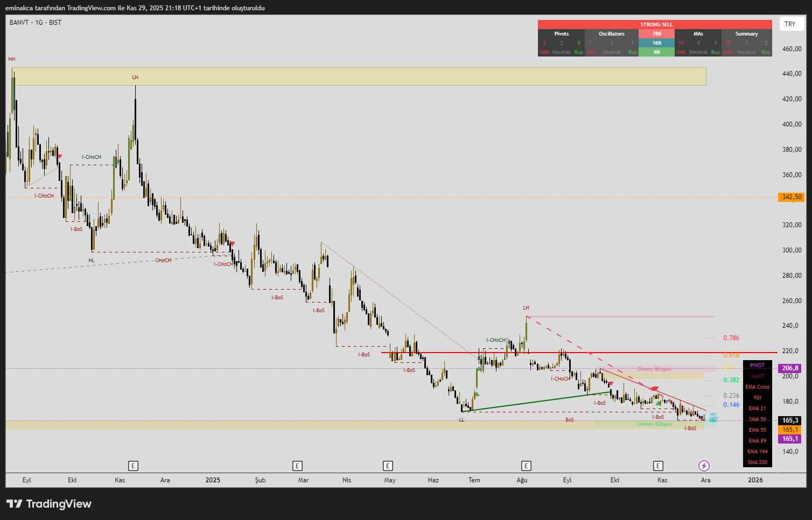Click the earnings marker above Kas 2024
Image resolution: width=812 pixels, height=520 pixels.
134,466
